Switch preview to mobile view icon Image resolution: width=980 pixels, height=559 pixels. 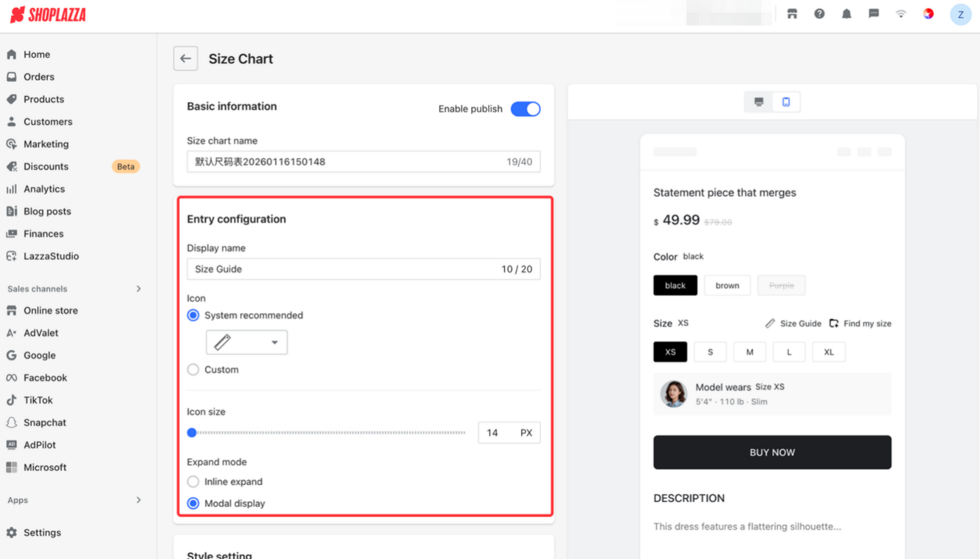[x=786, y=102]
